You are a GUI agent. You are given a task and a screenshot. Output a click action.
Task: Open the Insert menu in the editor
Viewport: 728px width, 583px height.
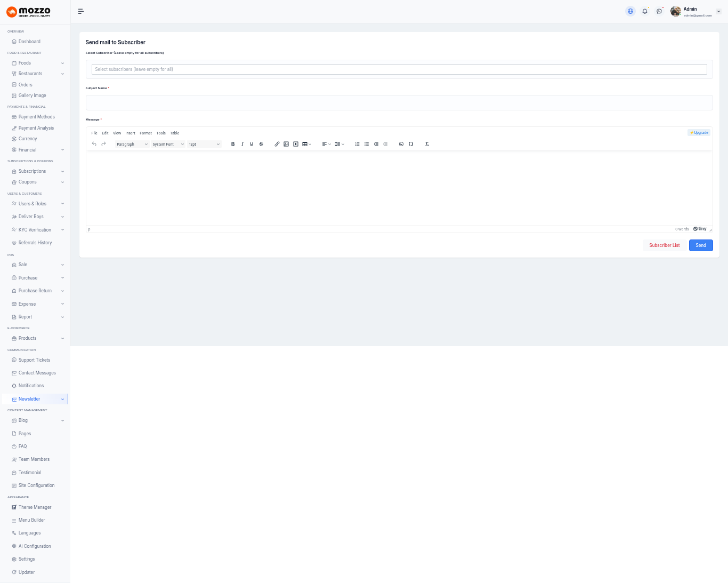point(130,133)
